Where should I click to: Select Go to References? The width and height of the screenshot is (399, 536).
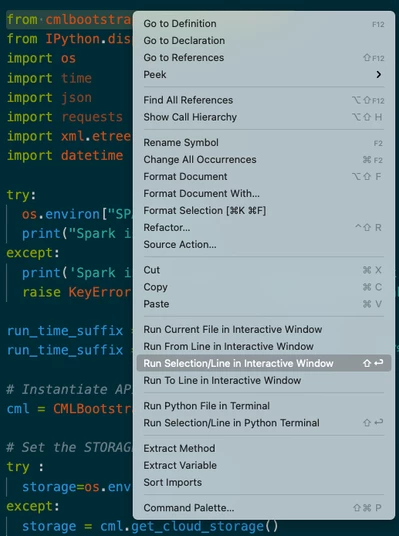pos(264,57)
